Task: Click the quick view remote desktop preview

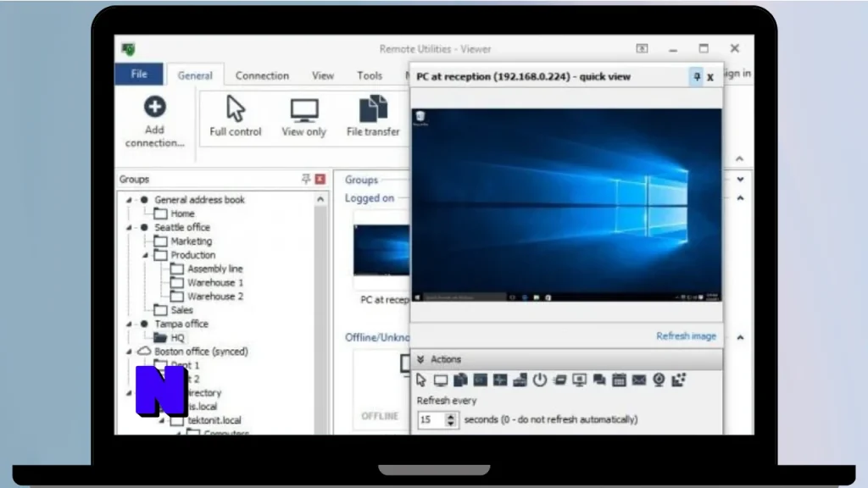Action: pos(566,205)
